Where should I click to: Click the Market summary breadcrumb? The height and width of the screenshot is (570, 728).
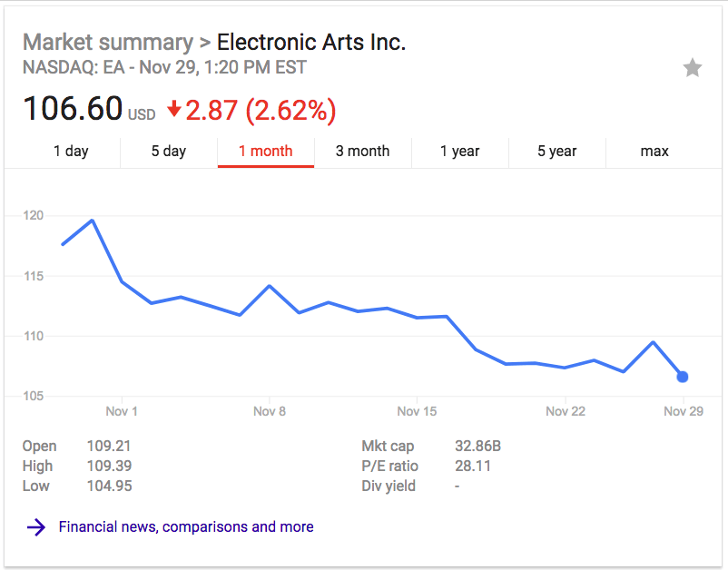click(x=108, y=43)
